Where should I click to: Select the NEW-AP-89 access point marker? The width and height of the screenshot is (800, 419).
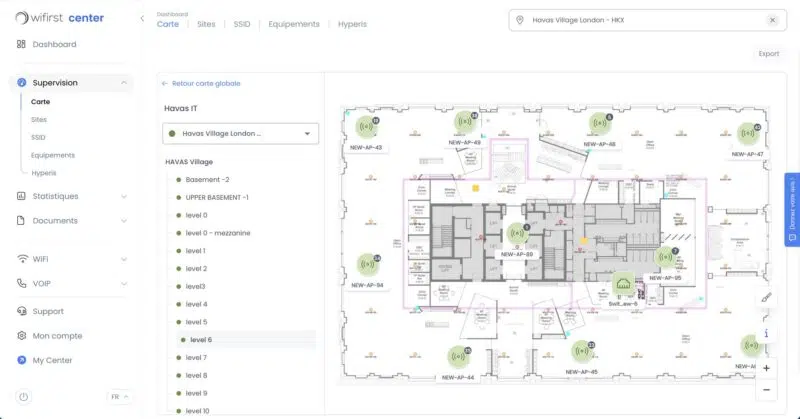coord(517,234)
